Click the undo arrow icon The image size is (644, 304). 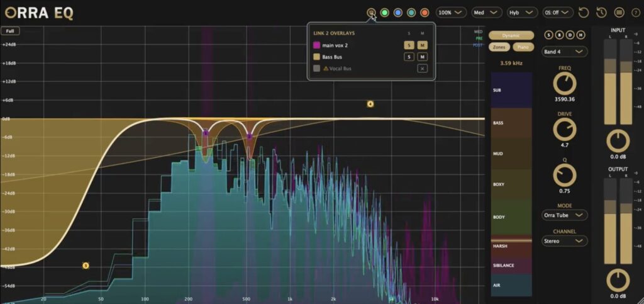point(583,13)
